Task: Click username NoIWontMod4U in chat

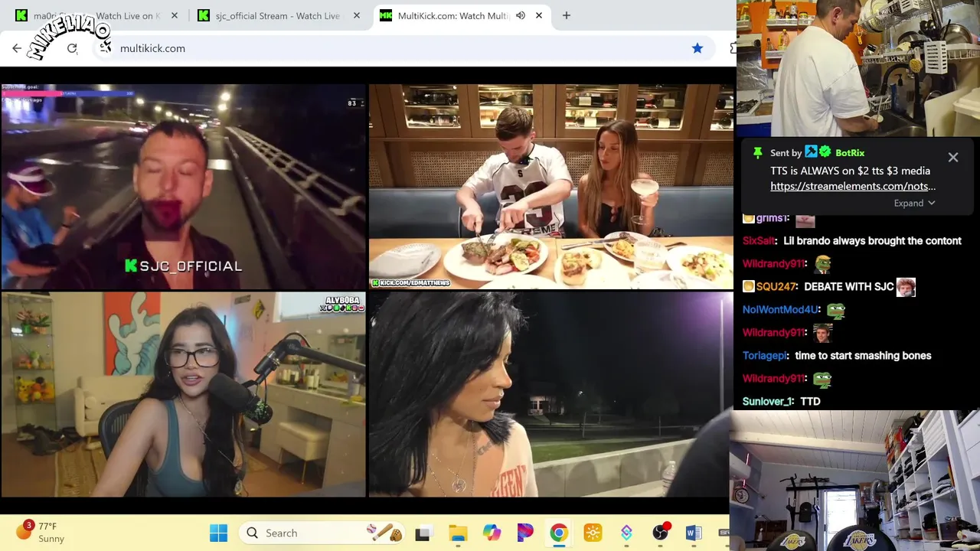Action: pyautogui.click(x=781, y=309)
